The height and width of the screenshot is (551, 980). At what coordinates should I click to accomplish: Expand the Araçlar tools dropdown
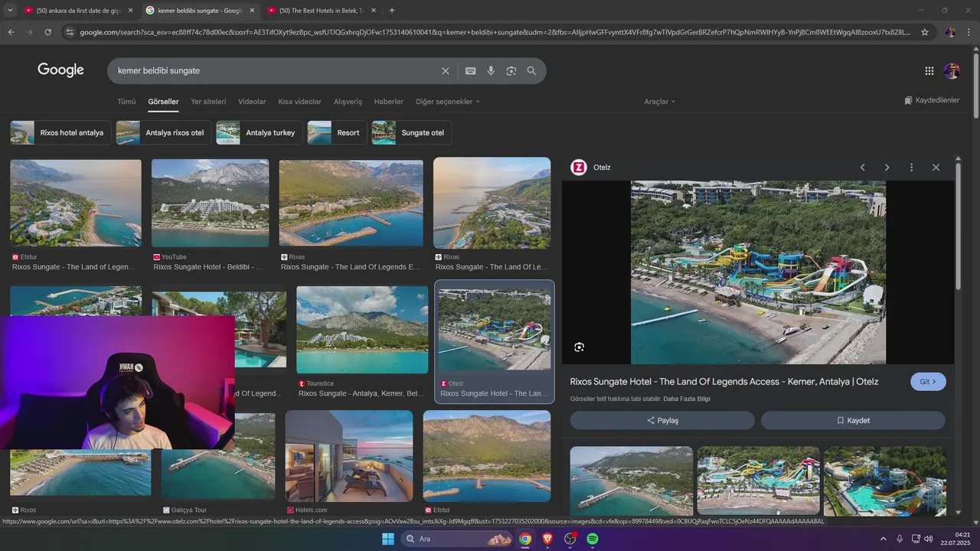[659, 101]
